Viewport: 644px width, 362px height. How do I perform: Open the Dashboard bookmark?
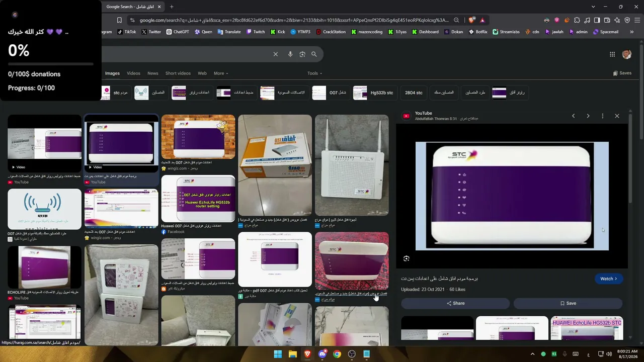tap(425, 32)
